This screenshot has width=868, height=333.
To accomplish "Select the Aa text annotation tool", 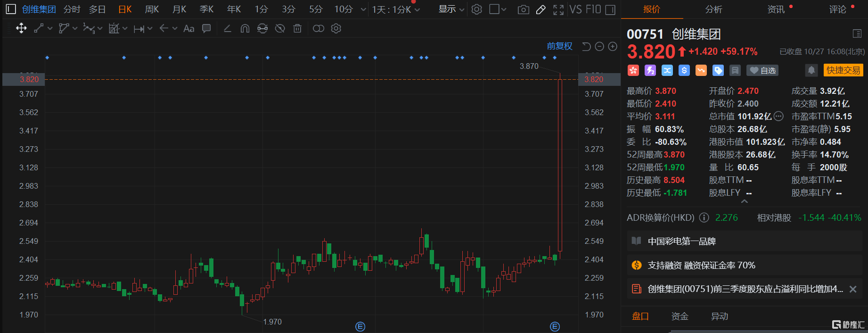I will coord(189,28).
